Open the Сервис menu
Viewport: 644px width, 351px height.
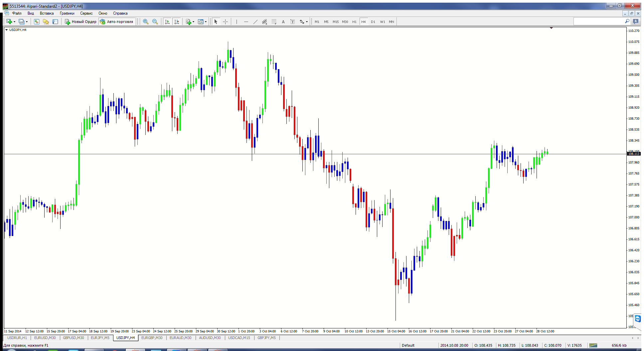[86, 13]
